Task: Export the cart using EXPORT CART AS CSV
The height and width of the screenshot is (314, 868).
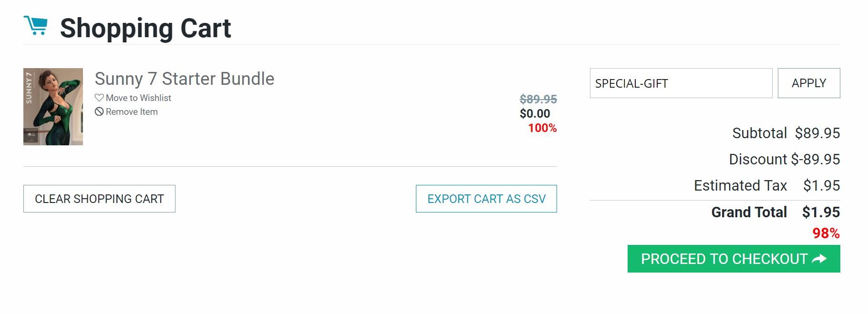Action: point(486,199)
